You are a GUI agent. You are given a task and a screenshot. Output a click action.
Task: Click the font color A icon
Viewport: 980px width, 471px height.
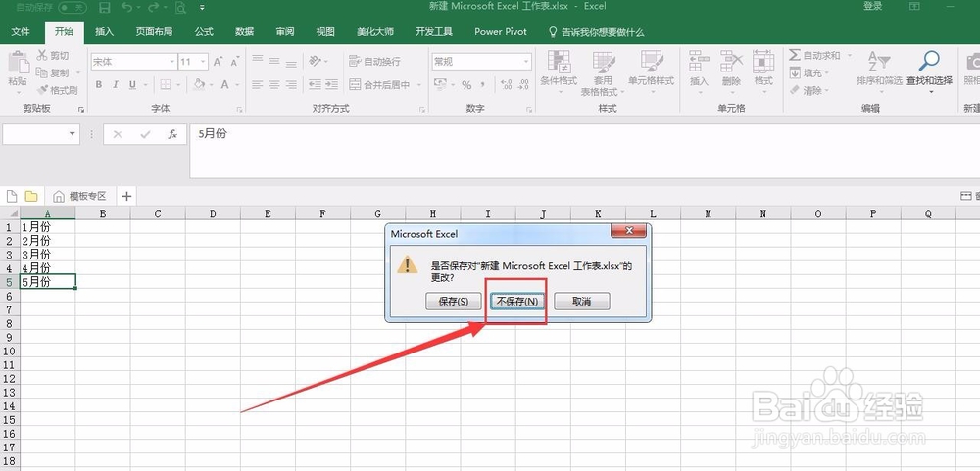coord(224,84)
